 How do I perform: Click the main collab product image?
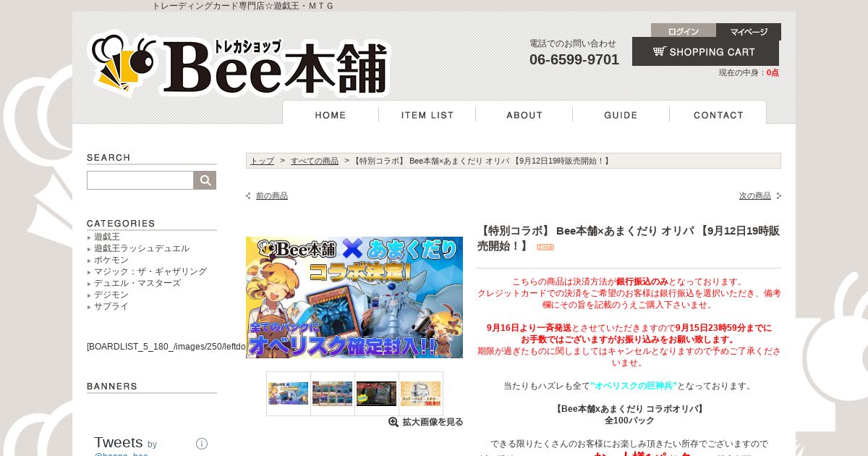pyautogui.click(x=354, y=297)
